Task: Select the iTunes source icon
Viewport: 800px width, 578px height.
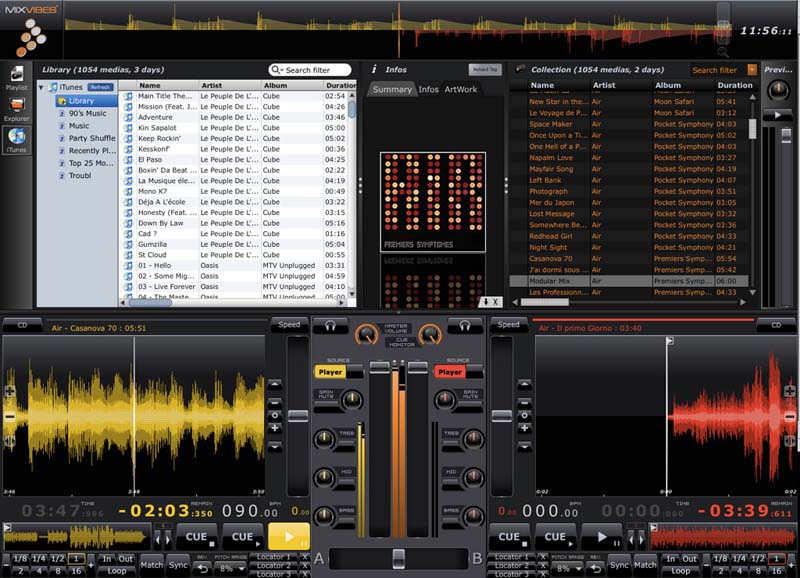Action: point(16,139)
